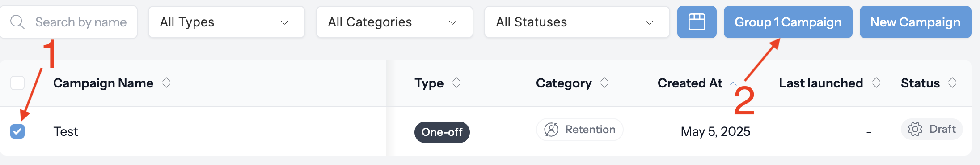Sort by Last launched arrows icon
The width and height of the screenshot is (980, 165).
[x=876, y=82]
